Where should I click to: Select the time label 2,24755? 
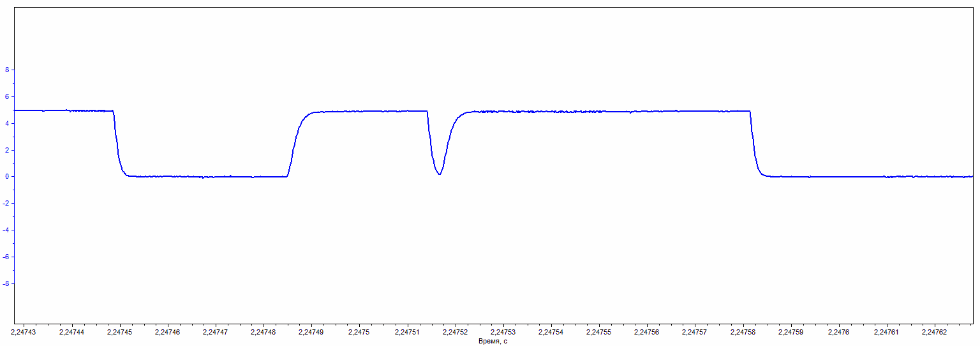598,333
